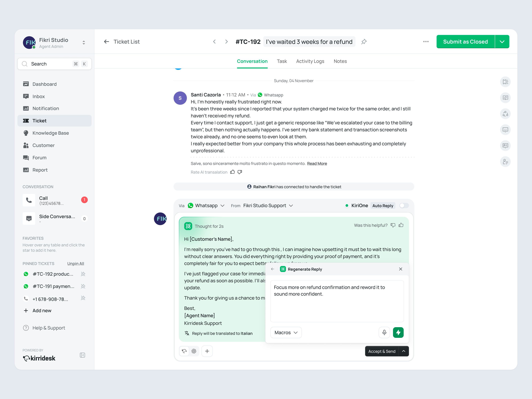The width and height of the screenshot is (532, 399).
Task: Click the microphone voice input button
Action: click(x=384, y=332)
